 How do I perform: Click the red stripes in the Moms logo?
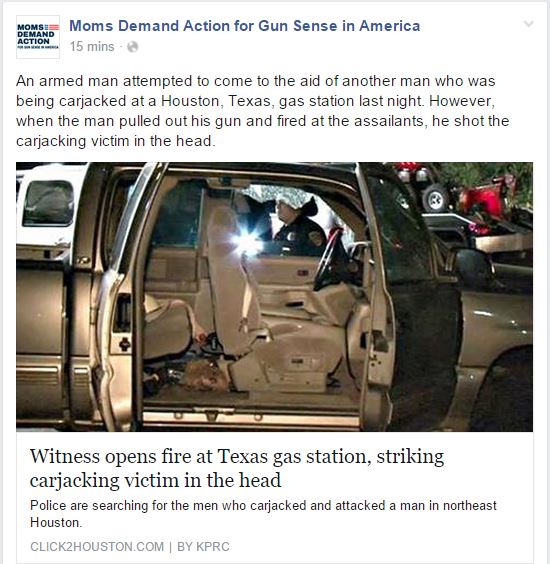54,27
